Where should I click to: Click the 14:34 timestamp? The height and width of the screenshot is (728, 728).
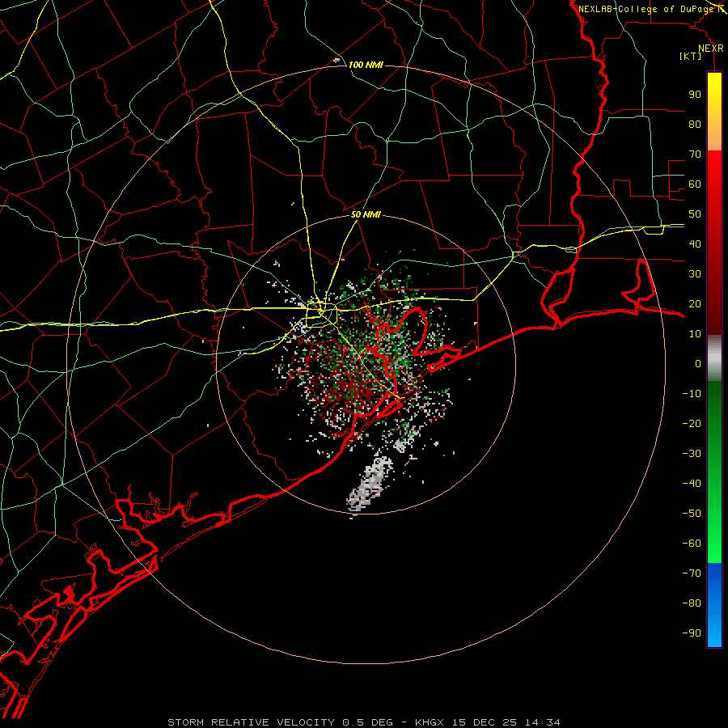click(543, 722)
